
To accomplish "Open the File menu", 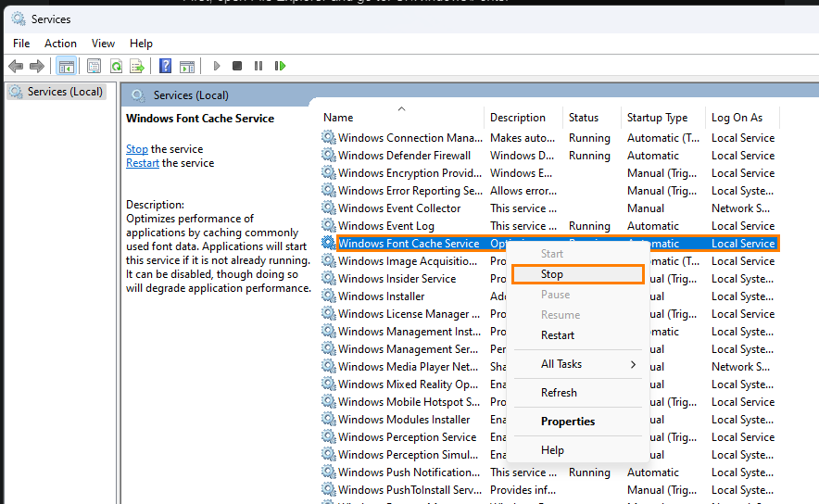I will 21,44.
